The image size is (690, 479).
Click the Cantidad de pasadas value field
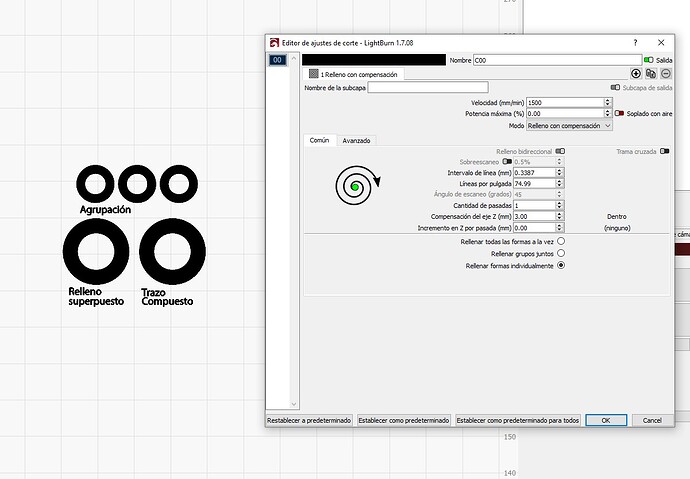tap(535, 205)
